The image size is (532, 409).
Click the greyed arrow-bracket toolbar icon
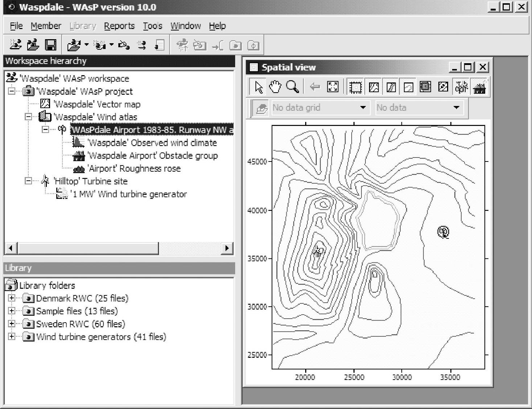point(218,46)
